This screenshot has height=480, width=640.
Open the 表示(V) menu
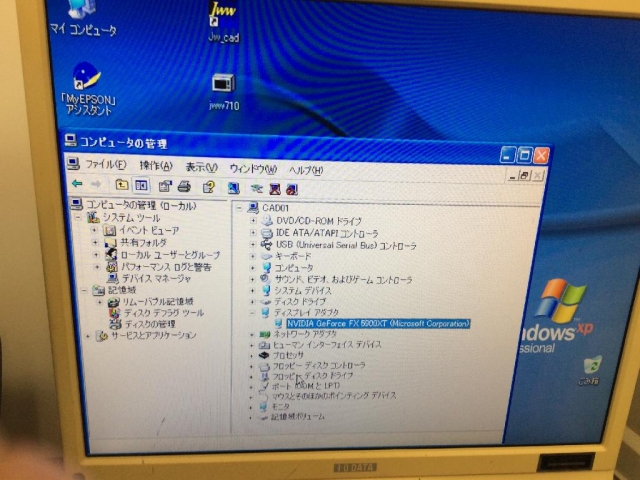pyautogui.click(x=201, y=167)
